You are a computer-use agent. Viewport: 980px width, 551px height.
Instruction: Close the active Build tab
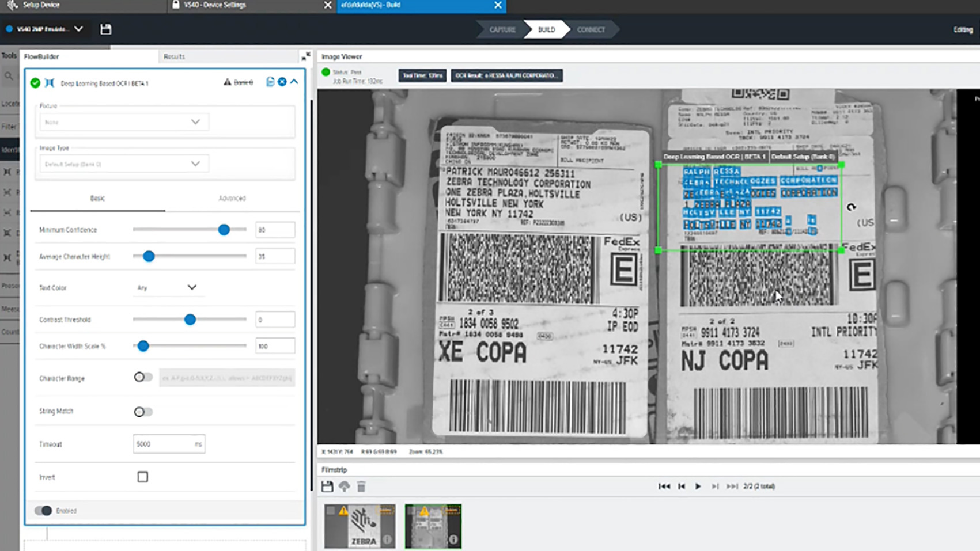[x=498, y=5]
